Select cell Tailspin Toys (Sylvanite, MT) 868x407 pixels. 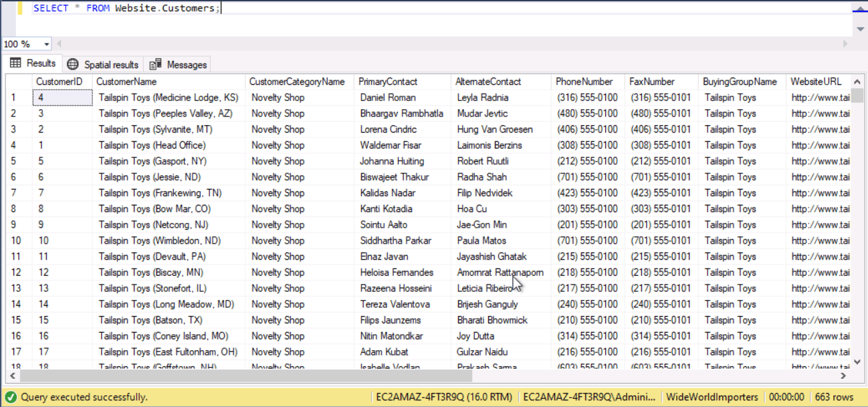169,130
